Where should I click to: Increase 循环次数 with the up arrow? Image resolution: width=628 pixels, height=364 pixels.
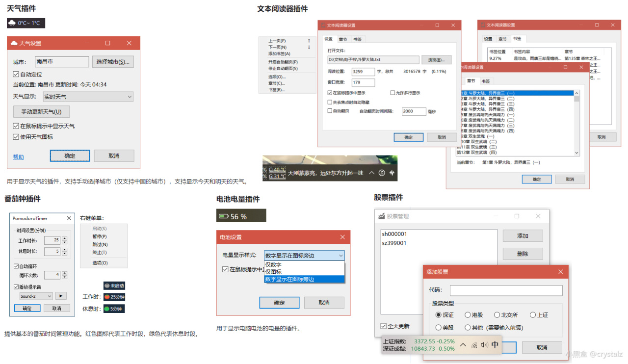tap(64, 273)
